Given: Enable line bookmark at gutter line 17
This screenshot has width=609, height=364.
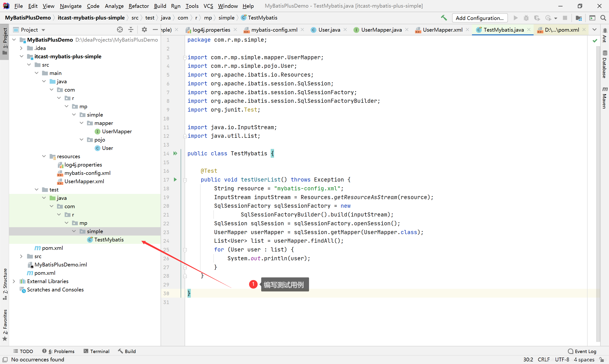Looking at the screenshot, I should (166, 179).
